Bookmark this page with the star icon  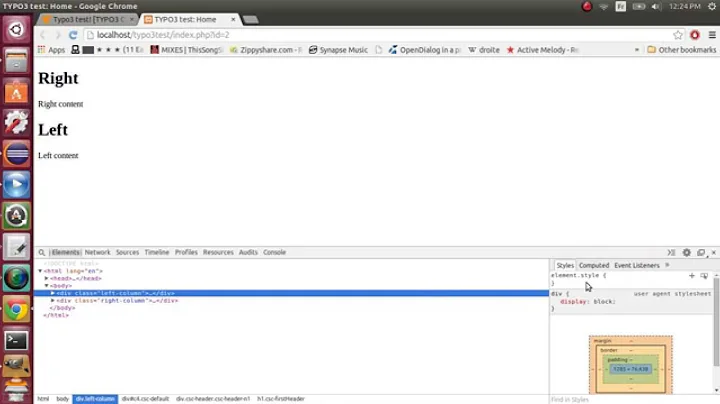tap(678, 35)
